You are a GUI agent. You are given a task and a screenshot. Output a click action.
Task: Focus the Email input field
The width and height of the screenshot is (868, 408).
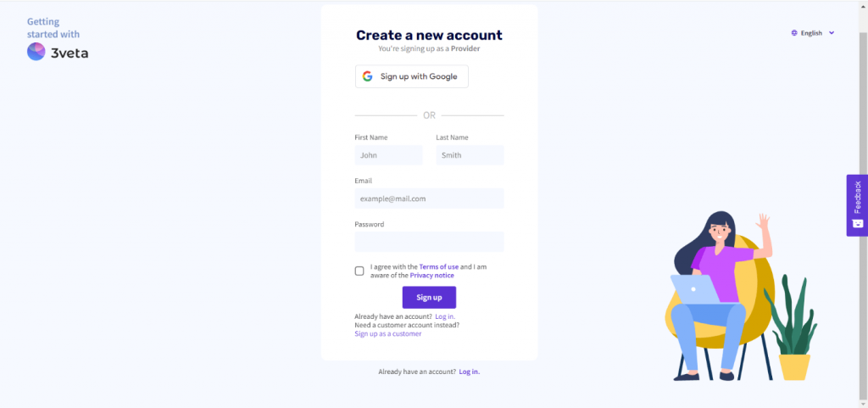429,198
